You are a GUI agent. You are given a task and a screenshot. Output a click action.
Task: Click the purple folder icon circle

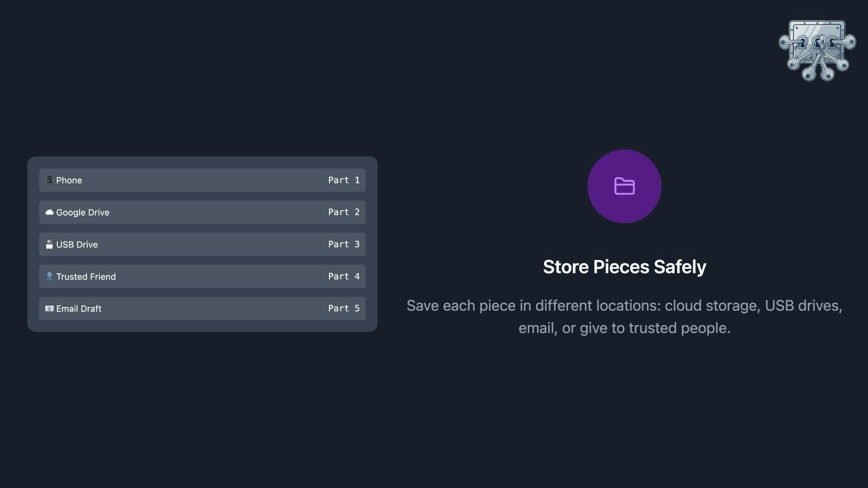tap(624, 186)
